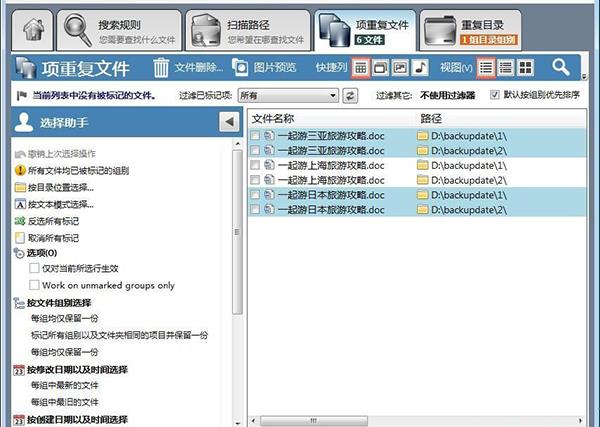Check 一起游日本旅游攻略.doc in backupdate\1
The height and width of the screenshot is (427, 600).
(255, 195)
